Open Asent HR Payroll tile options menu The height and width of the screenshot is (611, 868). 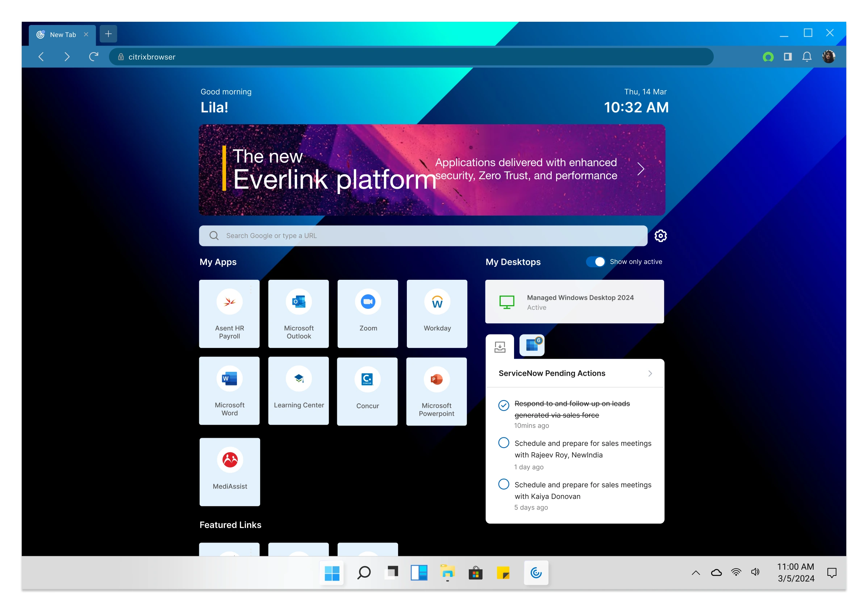coord(251,289)
